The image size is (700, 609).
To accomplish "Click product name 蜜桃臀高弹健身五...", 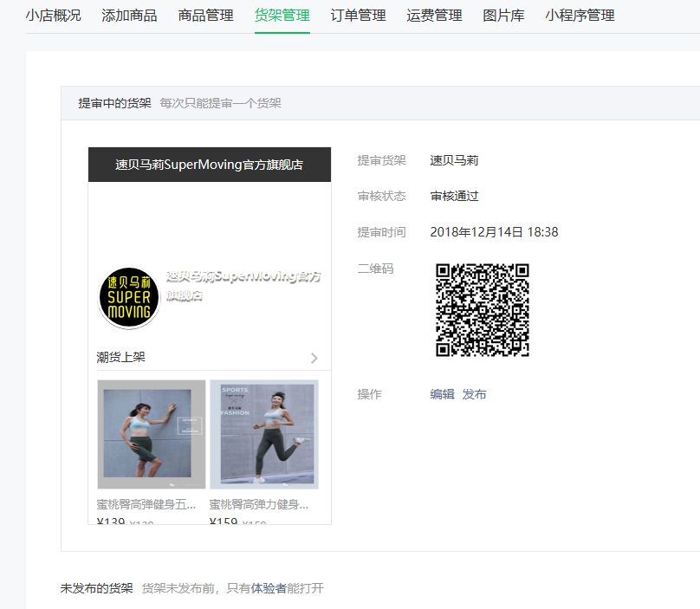I will click(146, 504).
